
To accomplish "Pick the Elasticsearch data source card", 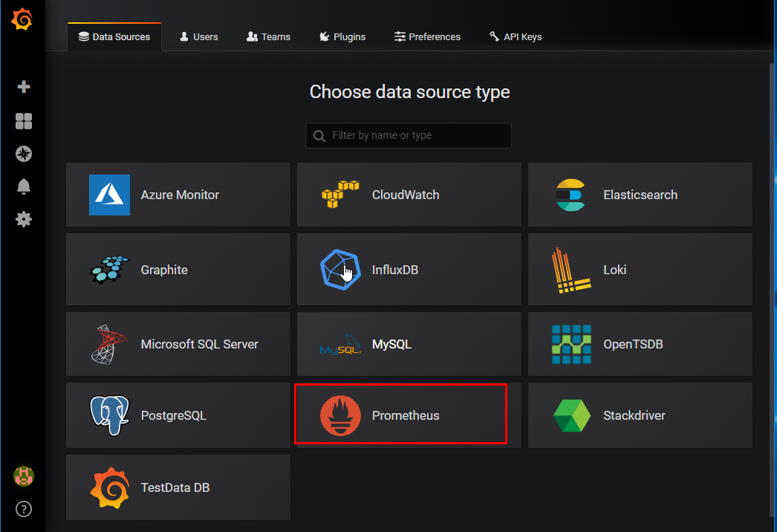I will click(640, 195).
